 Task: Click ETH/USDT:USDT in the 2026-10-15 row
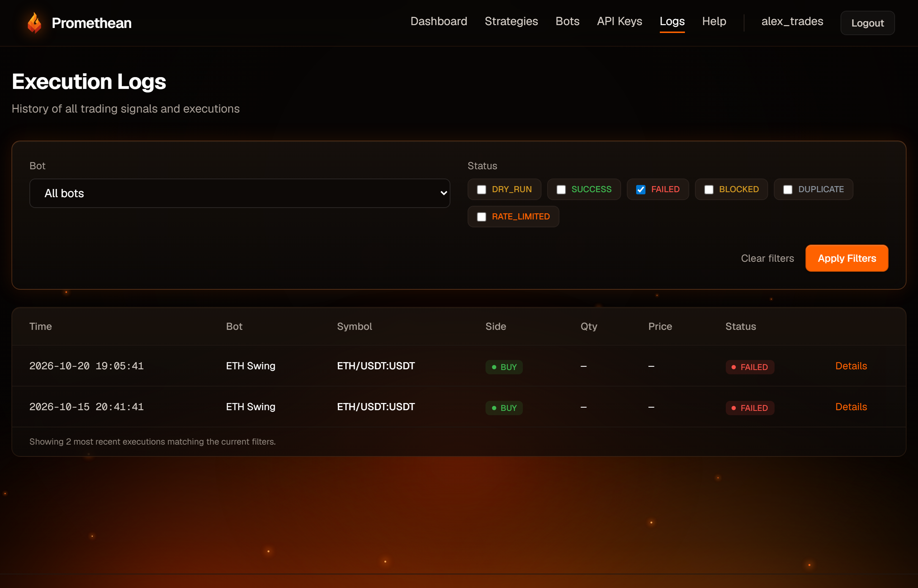tap(376, 407)
